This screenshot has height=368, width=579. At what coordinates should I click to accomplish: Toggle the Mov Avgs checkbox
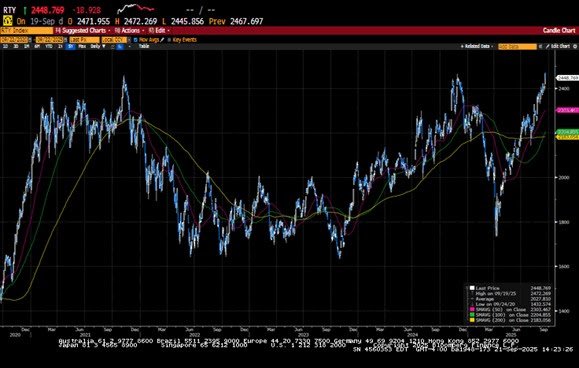pyautogui.click(x=136, y=39)
